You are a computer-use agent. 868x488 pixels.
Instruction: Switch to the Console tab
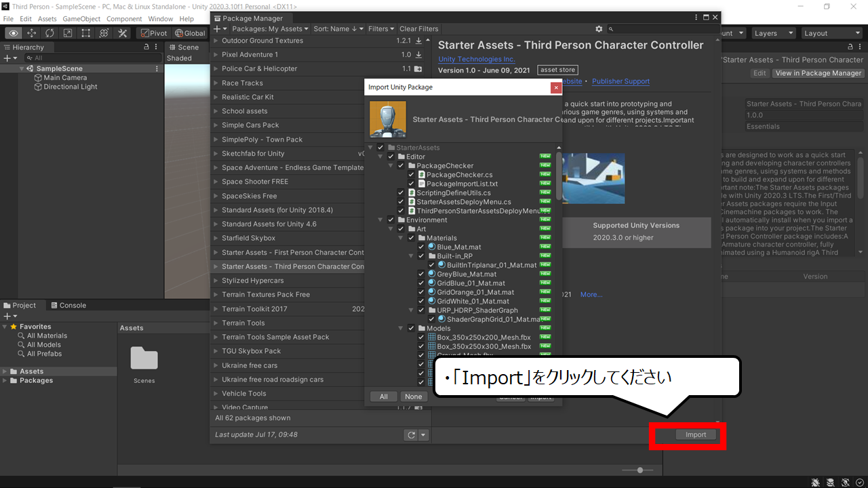click(x=68, y=306)
